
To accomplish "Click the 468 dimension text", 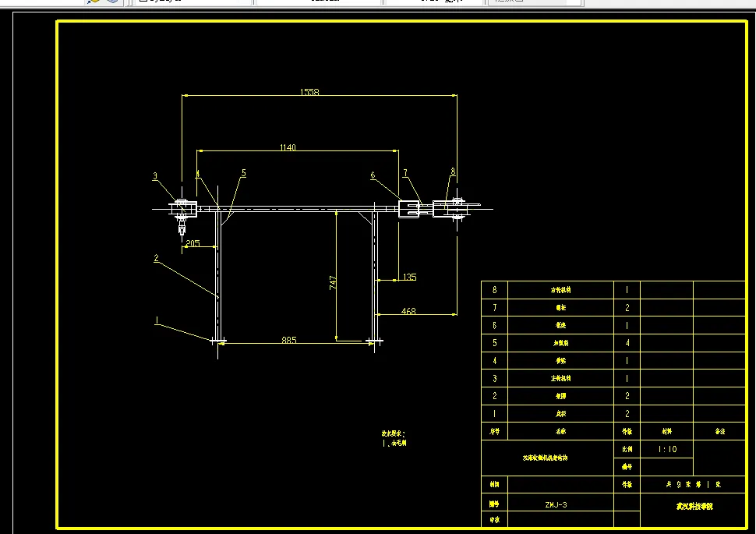I will pos(408,311).
